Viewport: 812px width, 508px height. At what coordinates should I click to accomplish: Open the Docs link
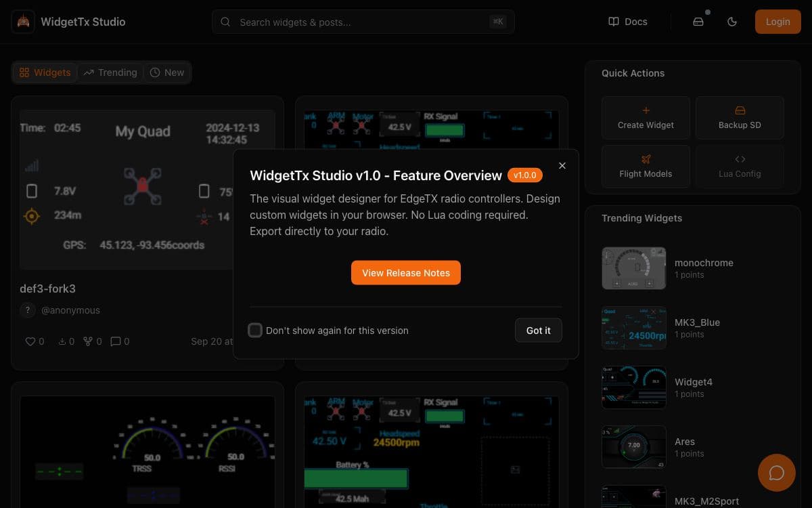point(628,22)
